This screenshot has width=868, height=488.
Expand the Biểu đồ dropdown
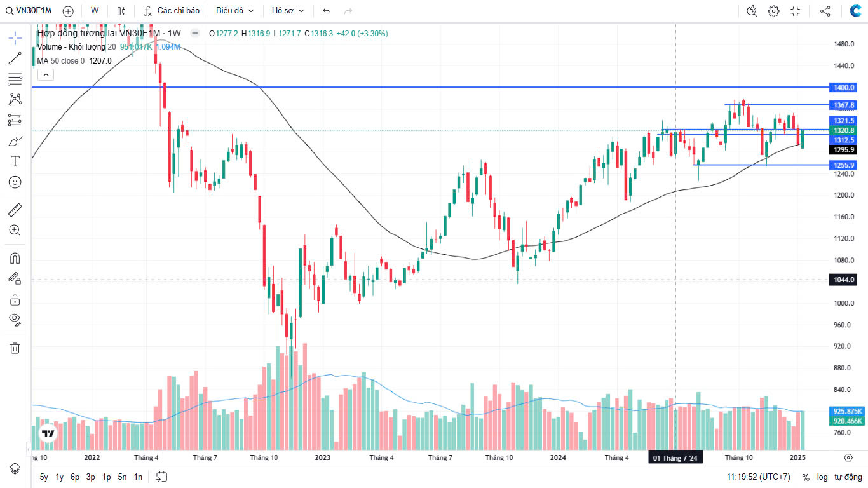[234, 11]
